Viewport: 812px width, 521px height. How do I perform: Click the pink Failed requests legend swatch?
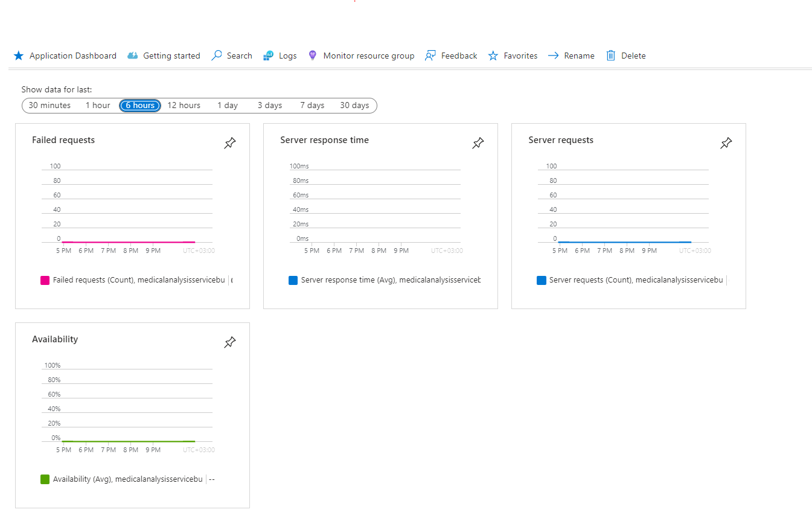click(45, 280)
